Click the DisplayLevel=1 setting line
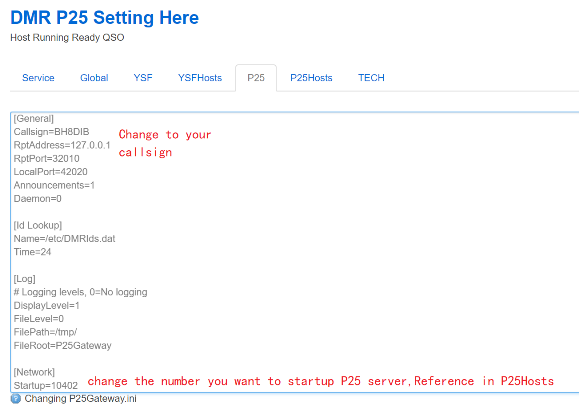This screenshot has width=579, height=409. [47, 306]
